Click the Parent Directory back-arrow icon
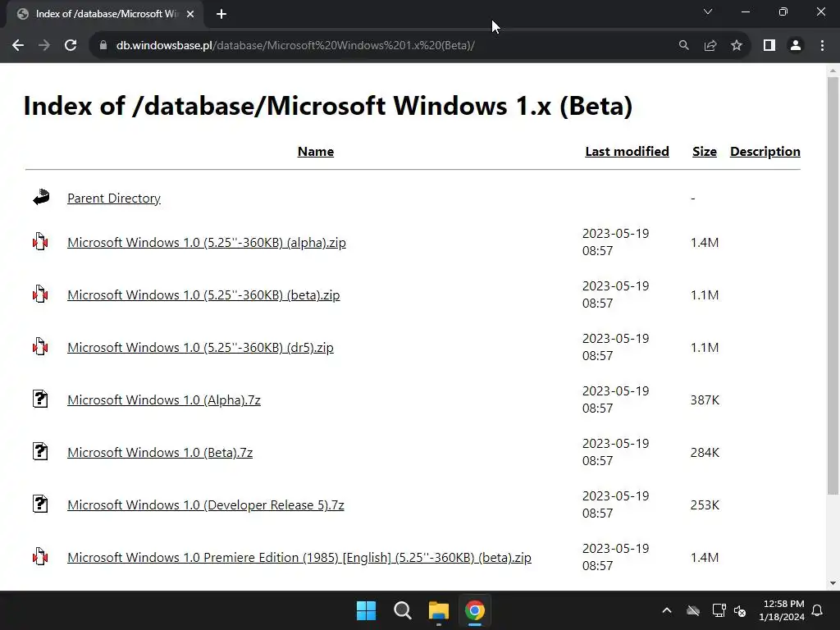 pos(41,197)
